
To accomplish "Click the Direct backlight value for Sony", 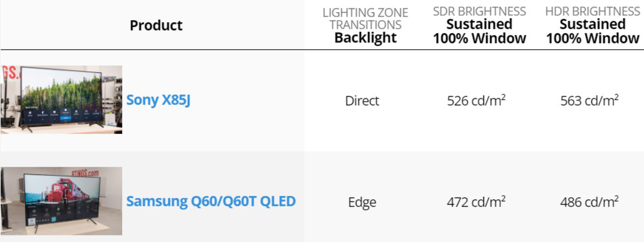I will tap(362, 101).
